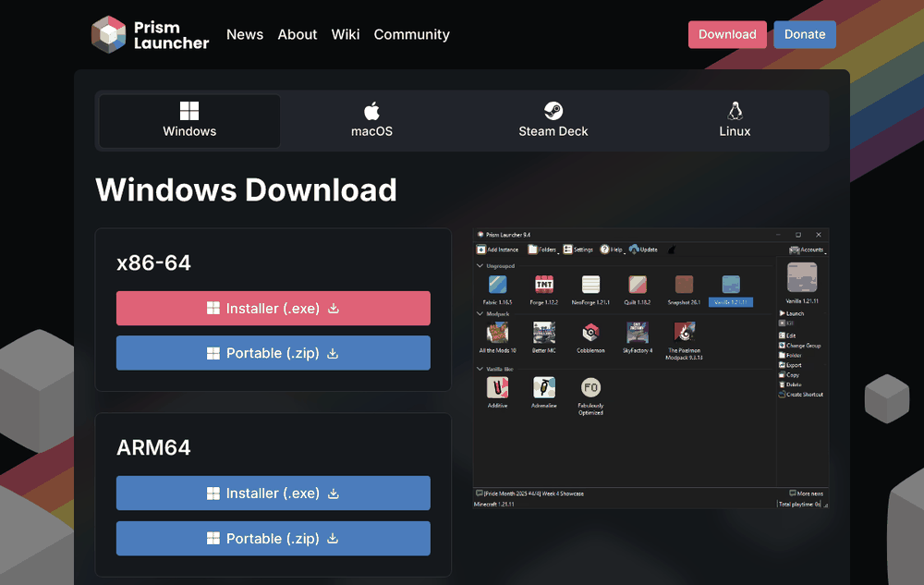Select the Additive instance icon
Image resolution: width=924 pixels, height=585 pixels.
click(x=497, y=387)
